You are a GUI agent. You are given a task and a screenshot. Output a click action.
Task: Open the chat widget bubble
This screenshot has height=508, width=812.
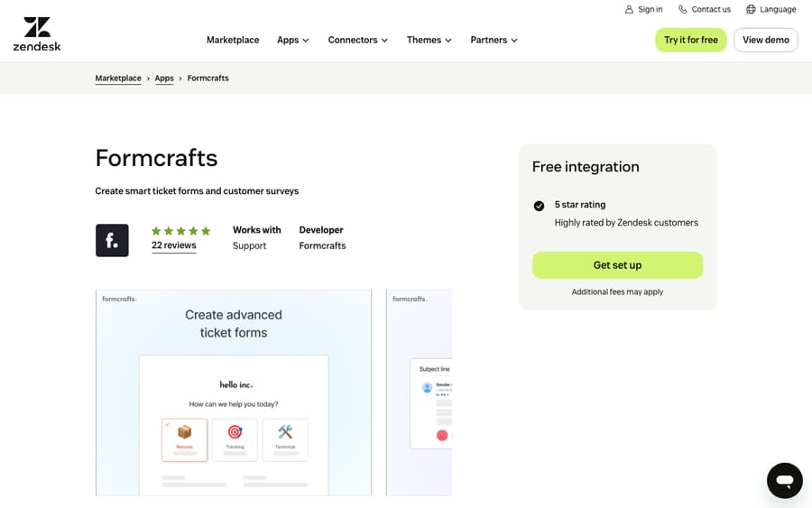pyautogui.click(x=785, y=481)
